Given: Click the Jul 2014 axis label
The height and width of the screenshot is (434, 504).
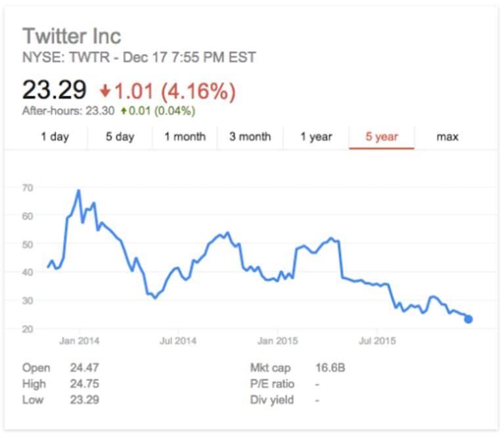Looking at the screenshot, I should [178, 341].
